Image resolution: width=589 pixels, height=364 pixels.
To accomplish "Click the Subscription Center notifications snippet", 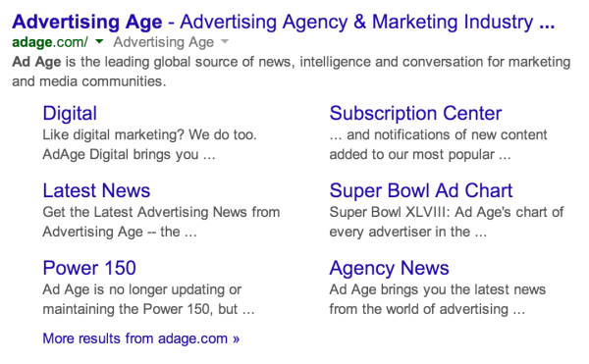I will (x=438, y=144).
